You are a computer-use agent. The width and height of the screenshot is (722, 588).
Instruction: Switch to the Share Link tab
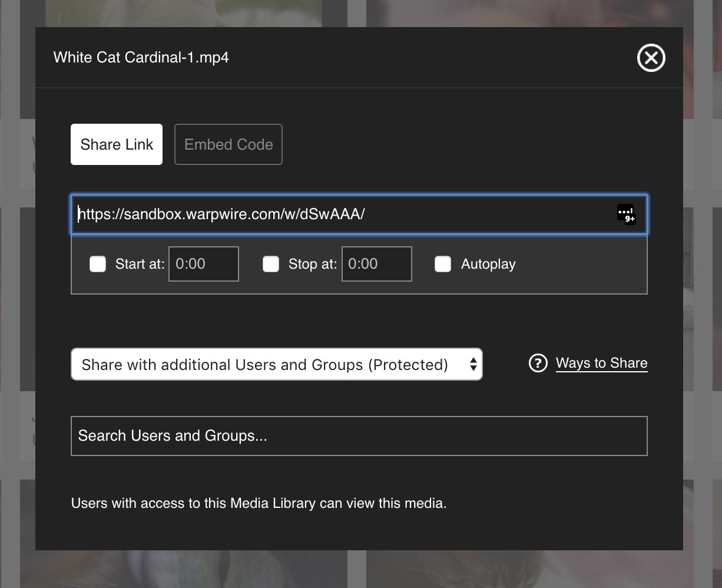pyautogui.click(x=117, y=144)
